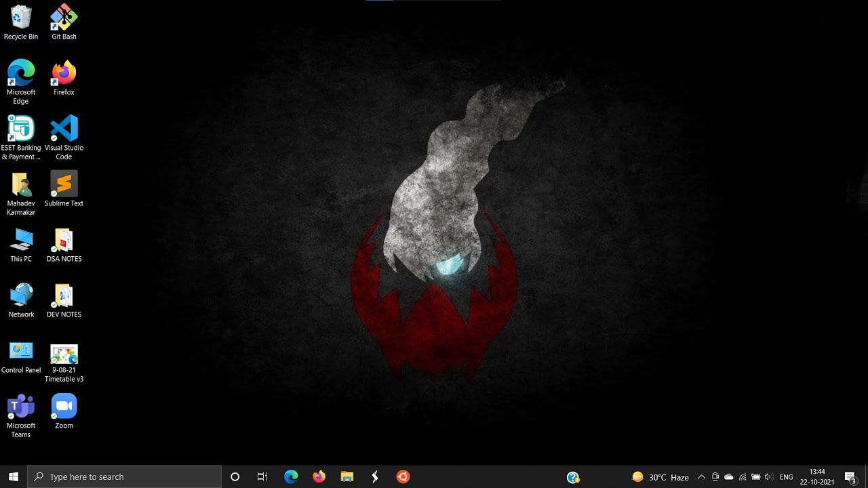This screenshot has width=868, height=488.
Task: Select the Zoom desktop shortcut
Action: 64,411
